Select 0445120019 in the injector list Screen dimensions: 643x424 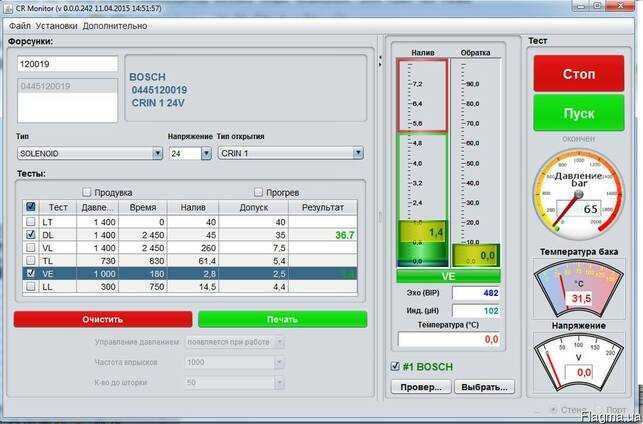tap(67, 86)
